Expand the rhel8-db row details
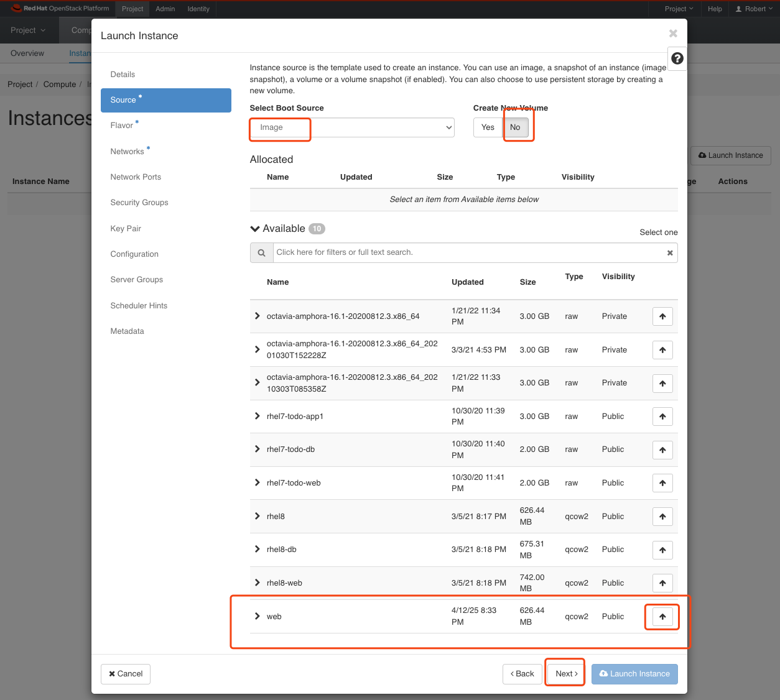 pos(257,549)
